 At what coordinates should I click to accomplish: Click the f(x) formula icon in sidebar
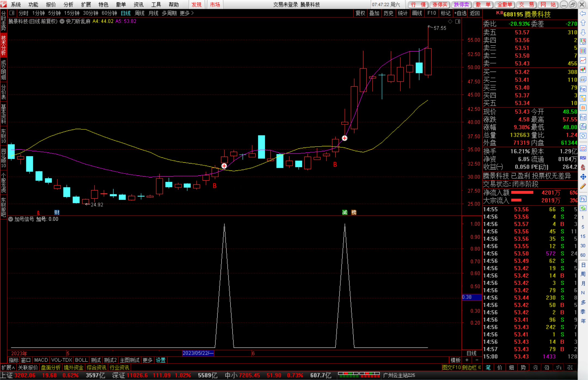(583, 127)
